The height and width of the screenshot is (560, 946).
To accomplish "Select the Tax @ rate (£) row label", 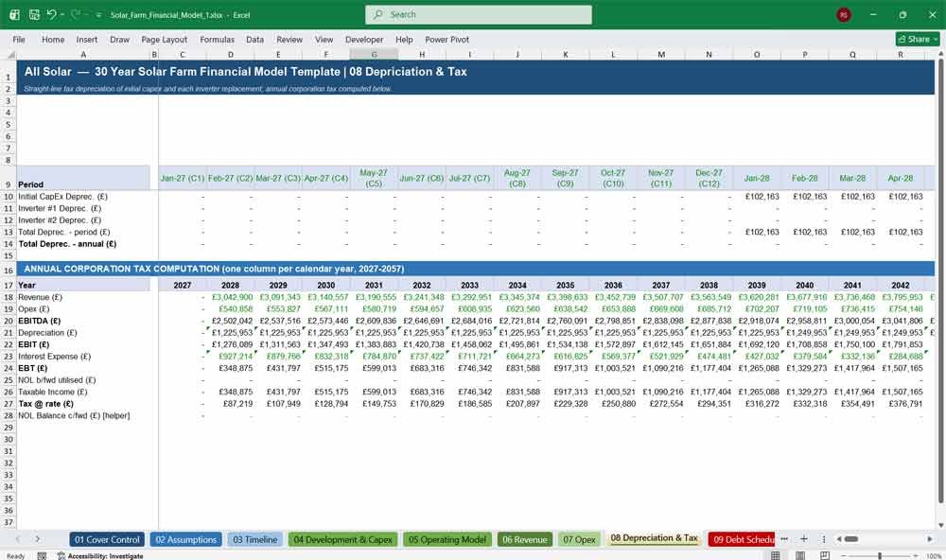I will click(x=45, y=404).
